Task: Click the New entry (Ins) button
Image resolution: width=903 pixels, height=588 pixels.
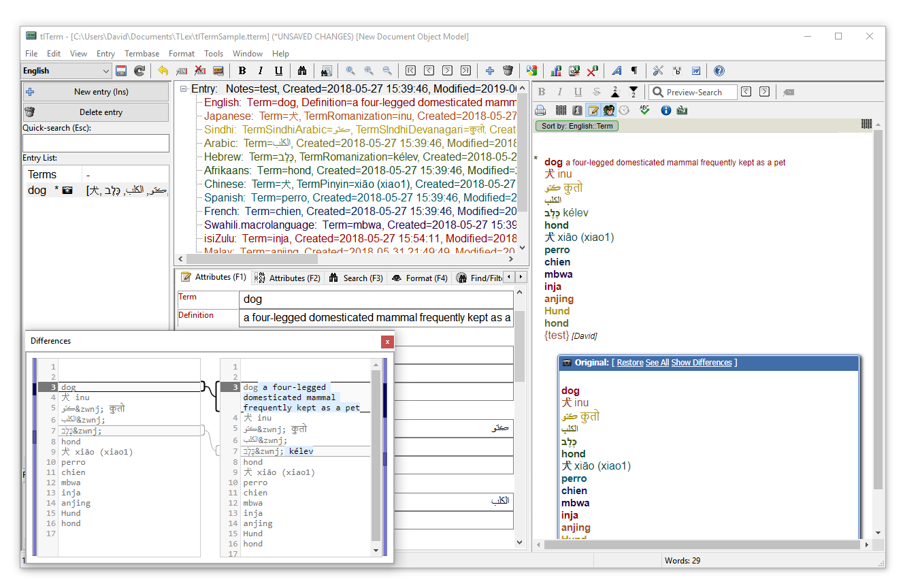Action: click(x=96, y=92)
